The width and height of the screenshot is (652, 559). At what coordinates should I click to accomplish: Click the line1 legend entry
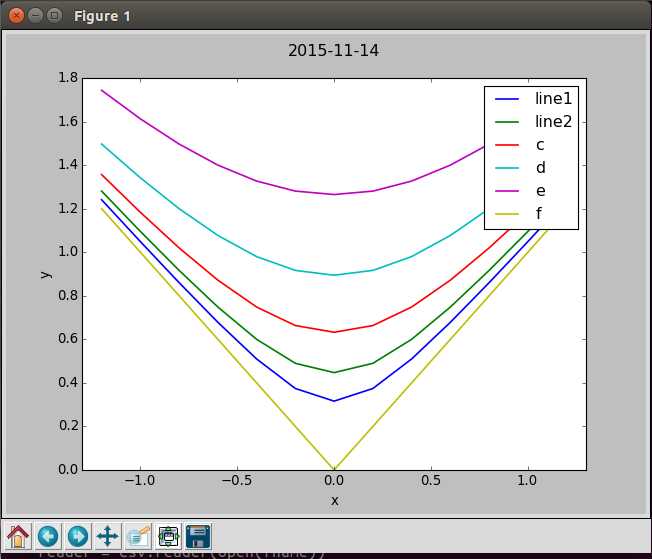click(553, 99)
